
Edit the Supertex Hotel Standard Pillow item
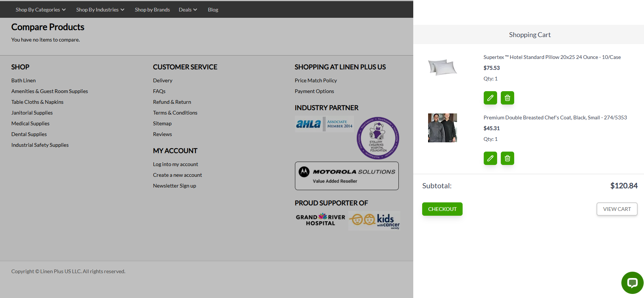[x=490, y=98]
